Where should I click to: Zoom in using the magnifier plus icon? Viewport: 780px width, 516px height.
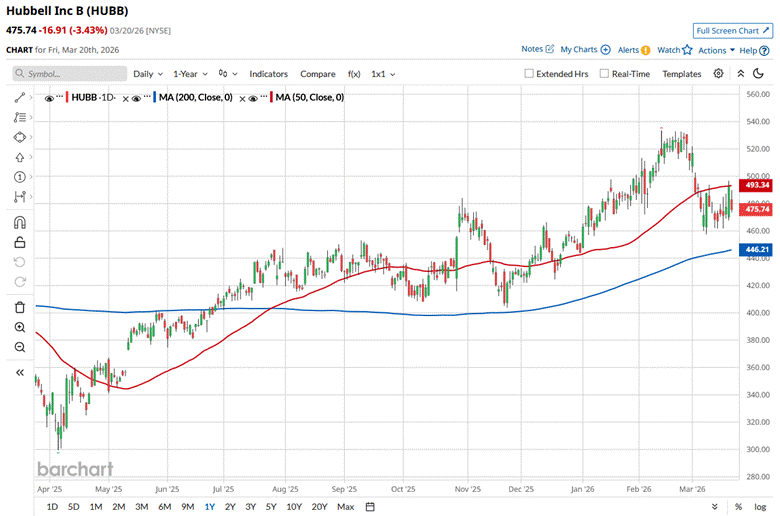point(20,327)
